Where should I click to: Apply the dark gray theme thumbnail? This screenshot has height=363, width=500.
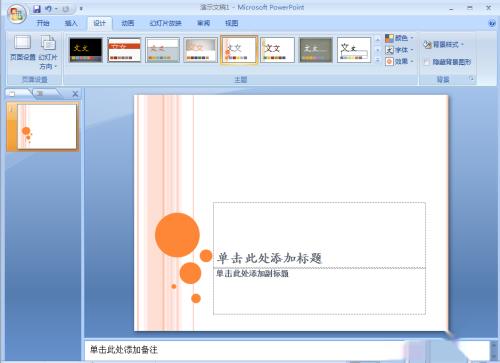point(316,50)
